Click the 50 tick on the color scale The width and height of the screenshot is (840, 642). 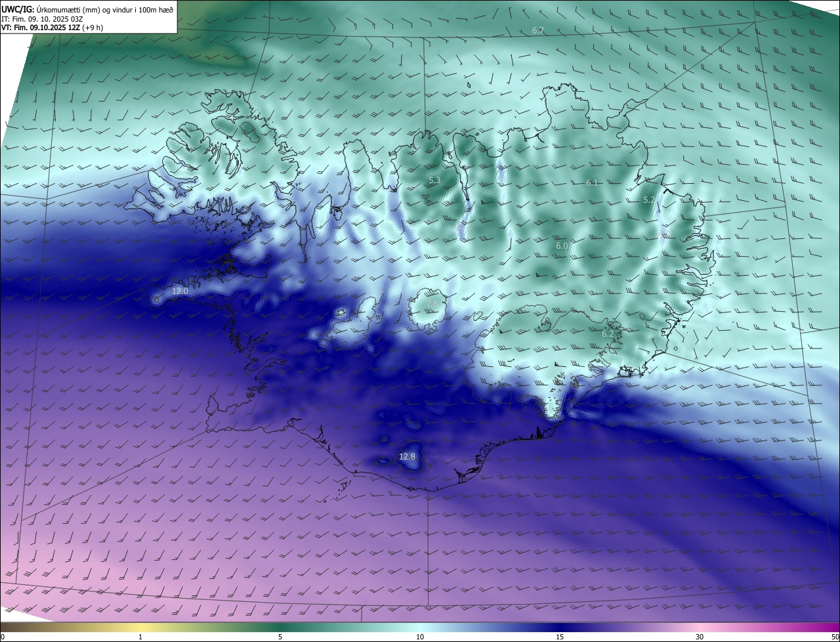coord(835,637)
